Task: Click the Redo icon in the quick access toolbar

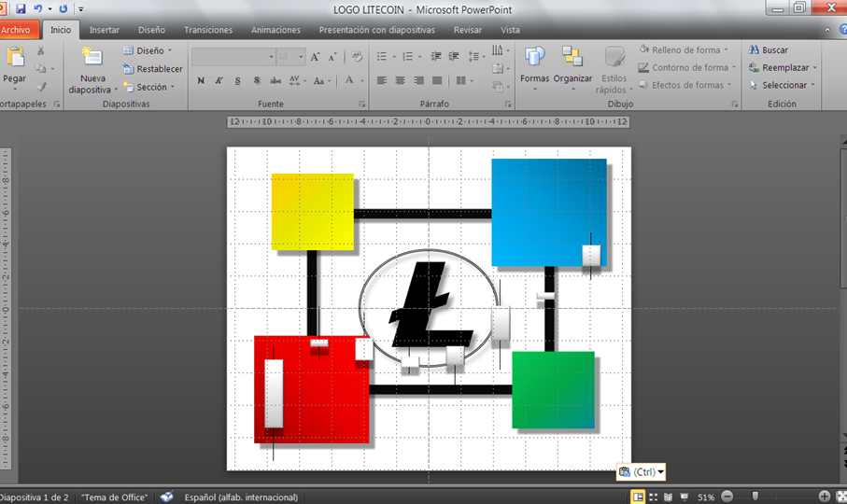Action: click(x=64, y=8)
